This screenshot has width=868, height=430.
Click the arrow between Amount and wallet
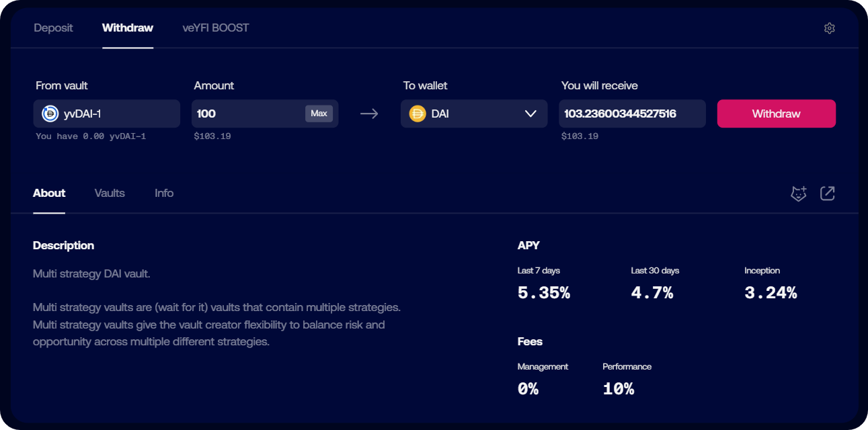pyautogui.click(x=369, y=114)
